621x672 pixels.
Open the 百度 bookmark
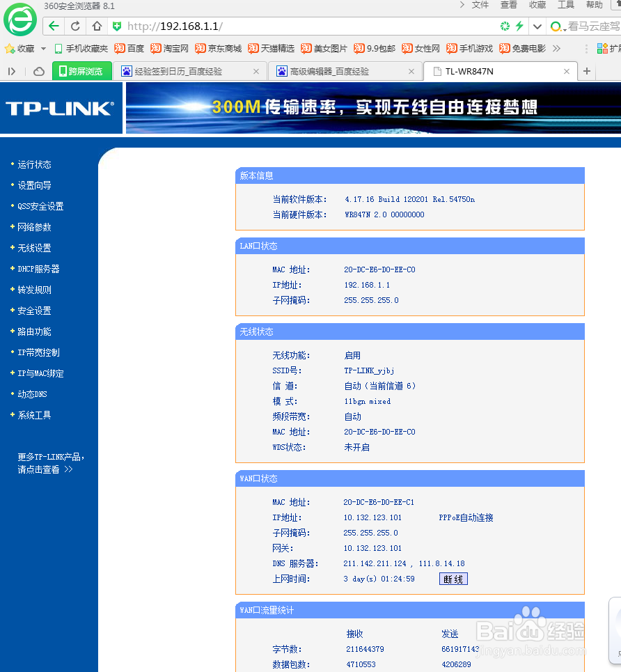[129, 49]
